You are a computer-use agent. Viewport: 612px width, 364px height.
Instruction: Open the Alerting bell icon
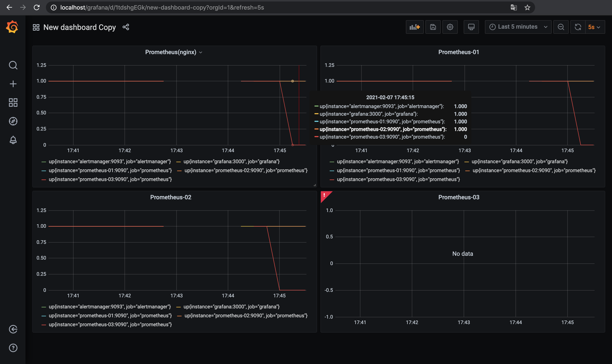pyautogui.click(x=13, y=140)
